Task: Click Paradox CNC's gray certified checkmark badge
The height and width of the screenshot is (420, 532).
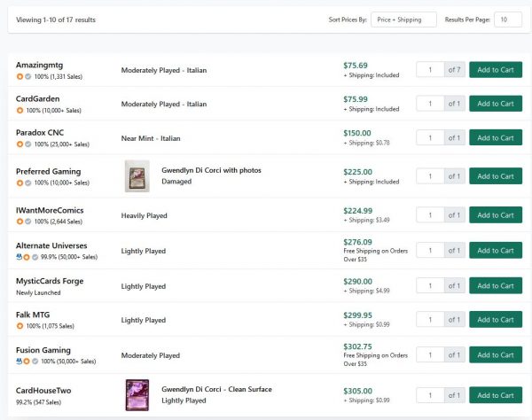Action: coord(27,144)
